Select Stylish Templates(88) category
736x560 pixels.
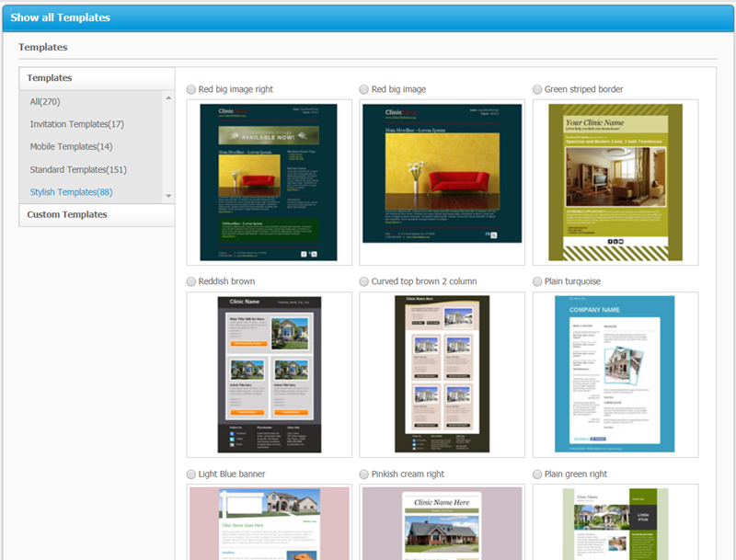click(72, 192)
